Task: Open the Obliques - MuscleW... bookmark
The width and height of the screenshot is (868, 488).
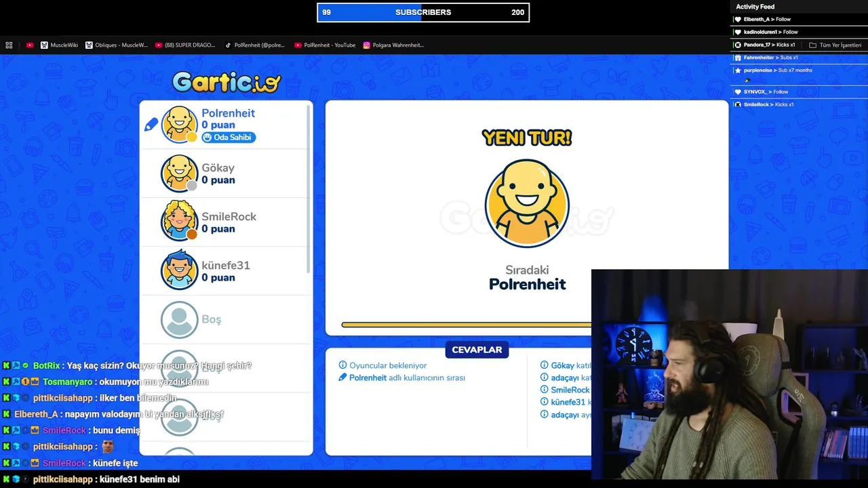Action: click(117, 45)
